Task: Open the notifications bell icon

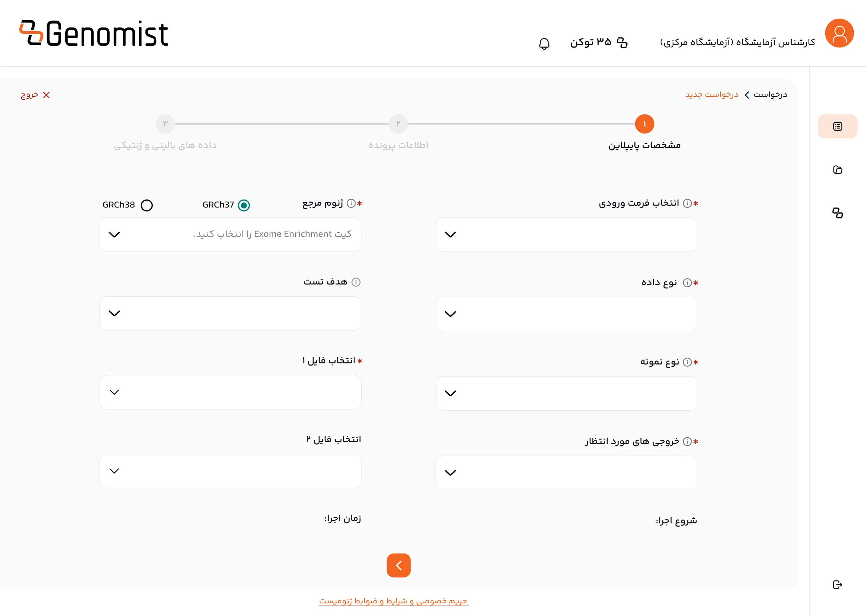Action: point(544,44)
